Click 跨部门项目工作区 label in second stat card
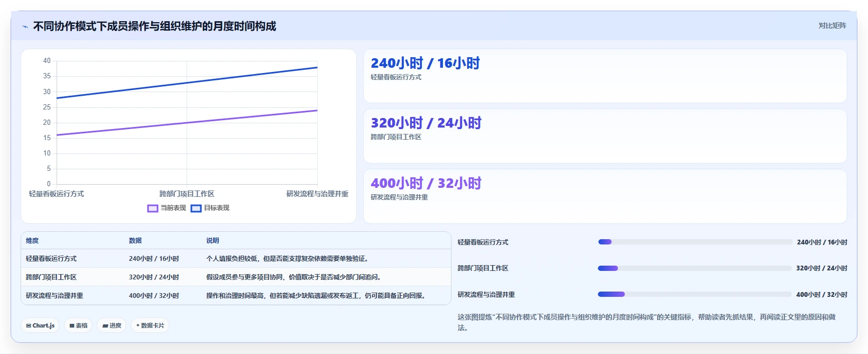 [396, 137]
